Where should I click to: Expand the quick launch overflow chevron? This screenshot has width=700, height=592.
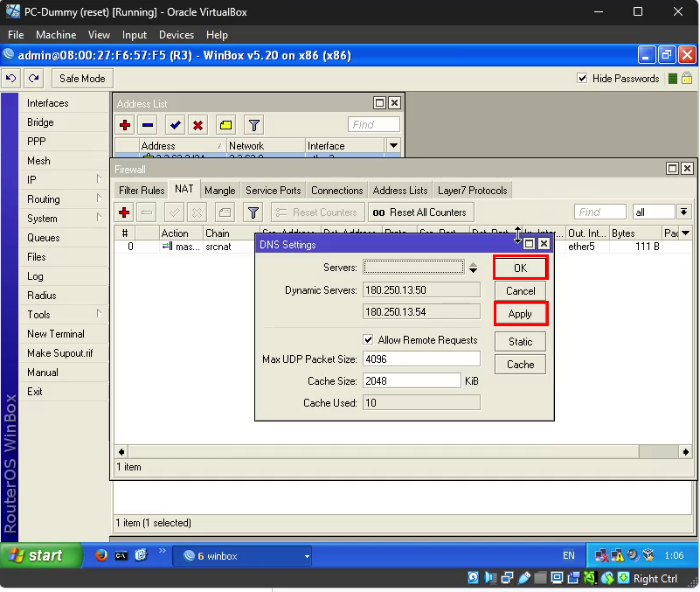[162, 550]
